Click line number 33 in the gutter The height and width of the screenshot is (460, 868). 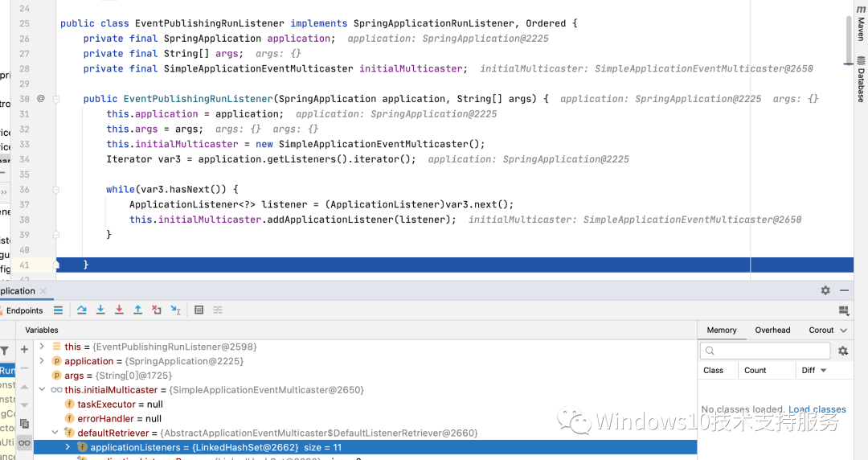click(x=24, y=144)
